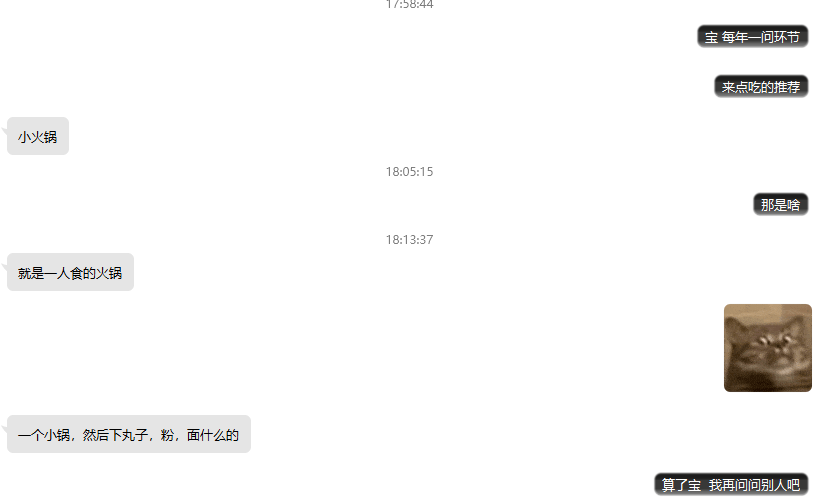Click the 18:13:37 timestamp
The width and height of the screenshot is (819, 500).
410,239
